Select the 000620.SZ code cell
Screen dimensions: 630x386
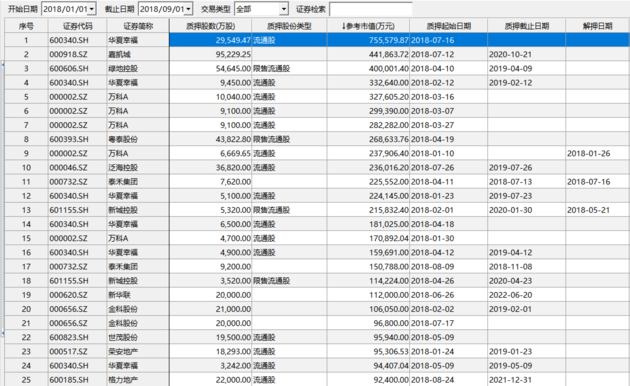pyautogui.click(x=78, y=294)
